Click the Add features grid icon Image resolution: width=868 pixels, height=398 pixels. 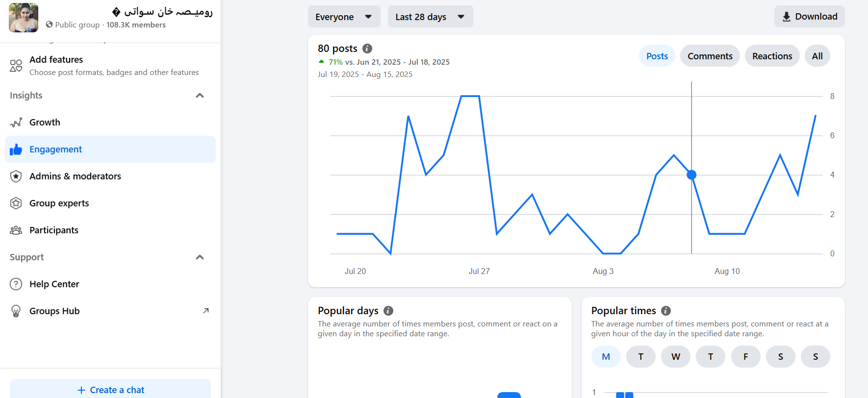tap(16, 66)
